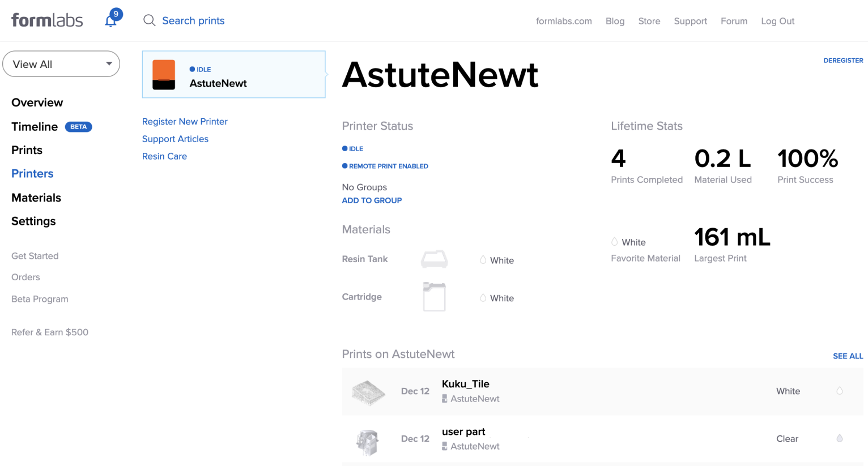This screenshot has height=466, width=868.
Task: Click the 161 mL Largest Print value
Action: 732,237
